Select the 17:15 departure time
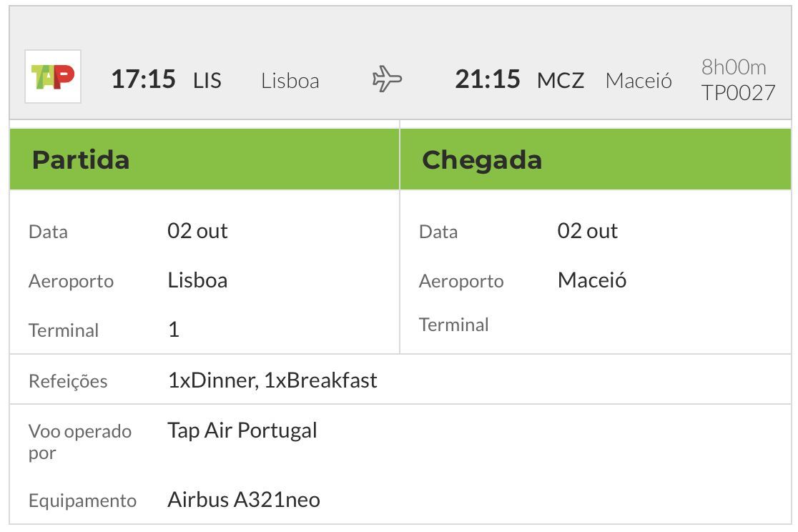Screen dimensions: 798x532 point(144,79)
